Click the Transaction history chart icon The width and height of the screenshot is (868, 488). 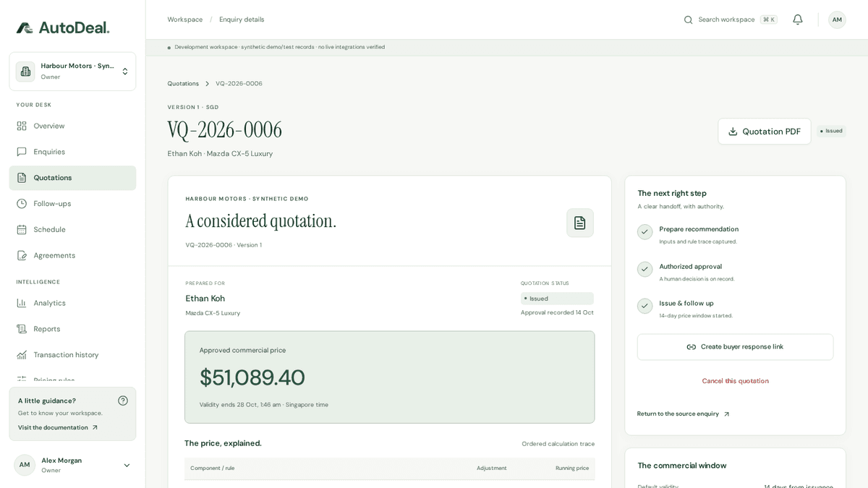(22, 355)
